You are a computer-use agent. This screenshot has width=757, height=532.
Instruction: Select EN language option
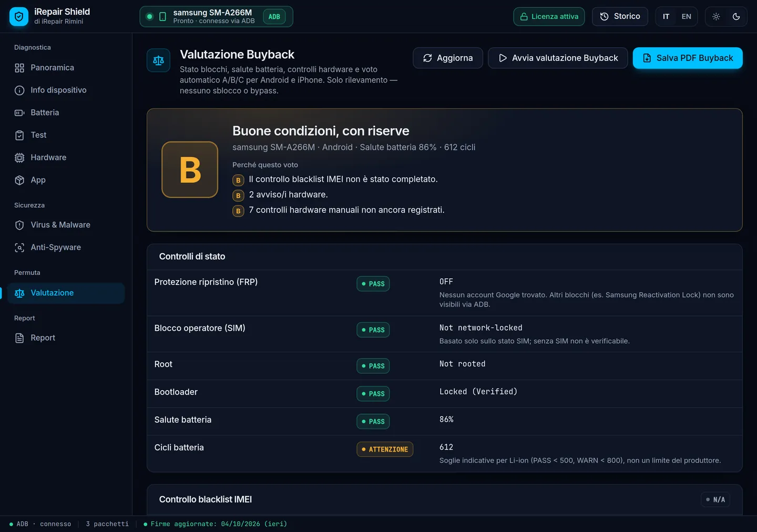click(687, 17)
